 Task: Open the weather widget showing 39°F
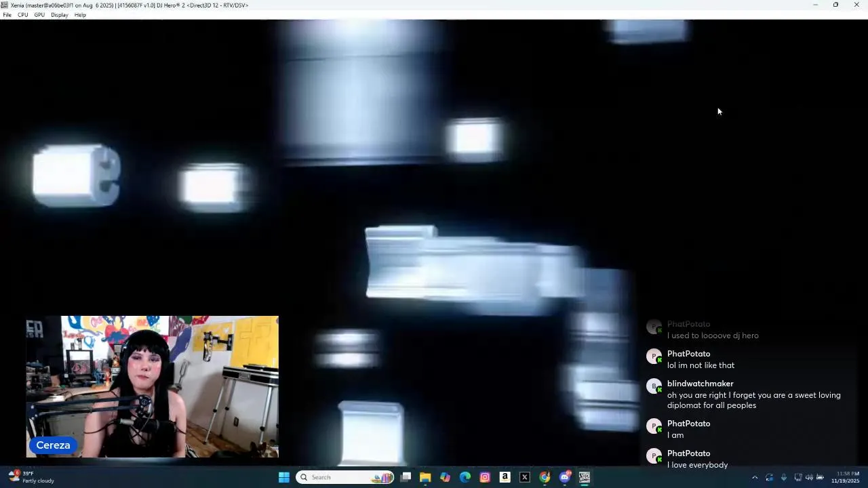click(32, 477)
